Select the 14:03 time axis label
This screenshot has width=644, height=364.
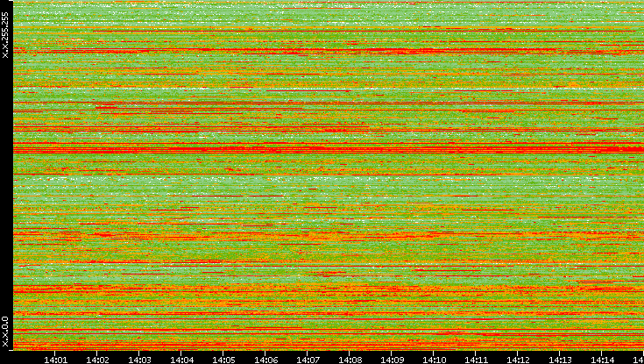click(139, 360)
